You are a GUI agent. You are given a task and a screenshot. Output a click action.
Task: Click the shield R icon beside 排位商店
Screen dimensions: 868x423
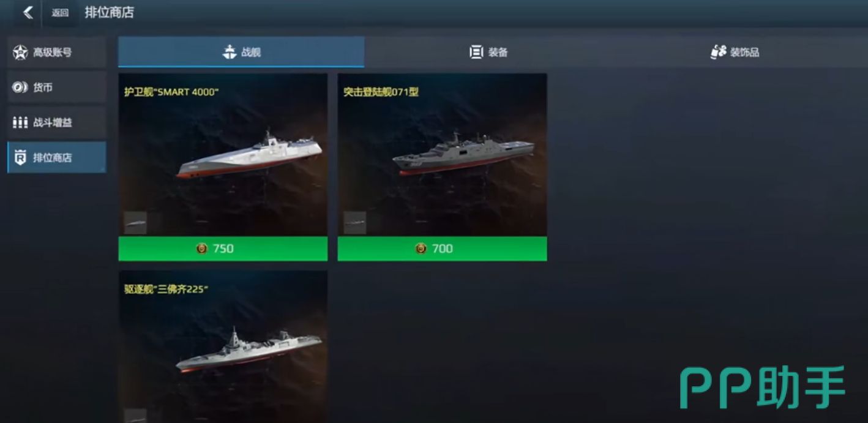click(20, 157)
